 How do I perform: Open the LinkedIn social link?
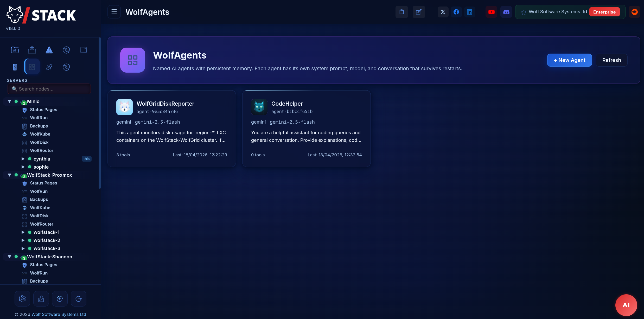pos(469,12)
